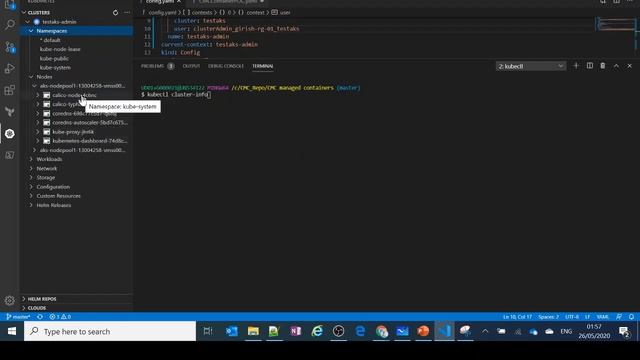The width and height of the screenshot is (640, 360).
Task: Change UTF-8 encoding in status bar
Action: (x=572, y=317)
